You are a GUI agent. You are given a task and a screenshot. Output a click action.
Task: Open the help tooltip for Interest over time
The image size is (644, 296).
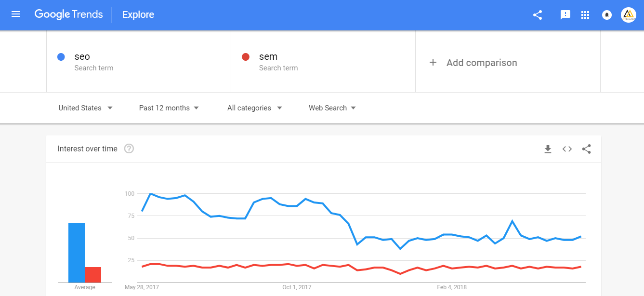(129, 148)
